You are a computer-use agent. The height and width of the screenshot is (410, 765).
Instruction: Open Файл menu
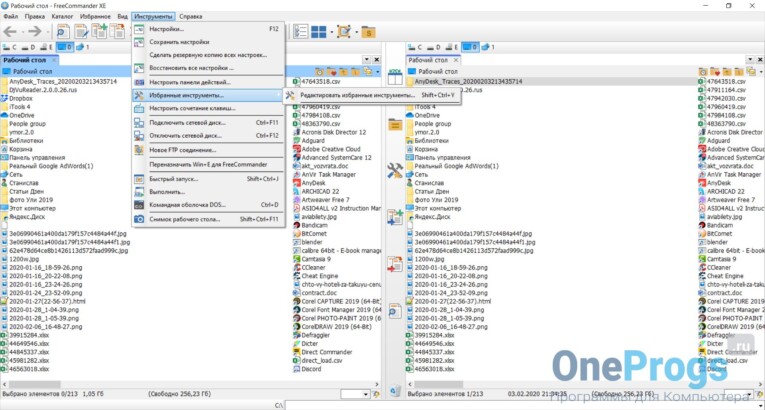click(11, 17)
